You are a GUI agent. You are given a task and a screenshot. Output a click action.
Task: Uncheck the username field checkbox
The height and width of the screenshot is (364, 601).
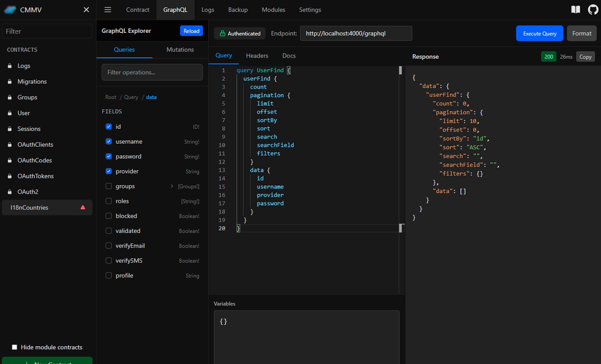pos(109,141)
